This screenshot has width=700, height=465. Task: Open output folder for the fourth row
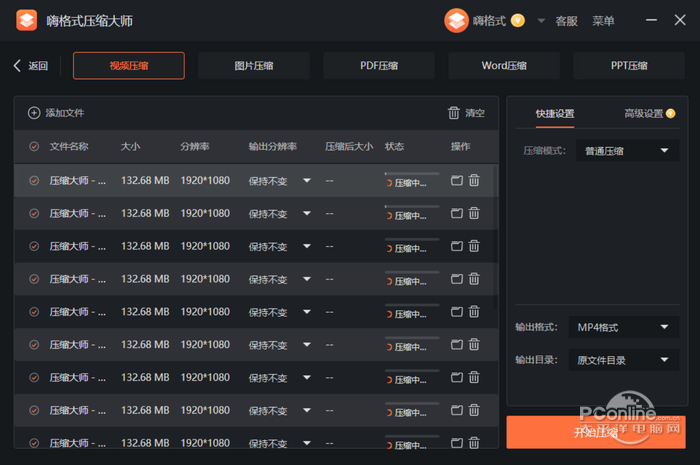[x=457, y=279]
